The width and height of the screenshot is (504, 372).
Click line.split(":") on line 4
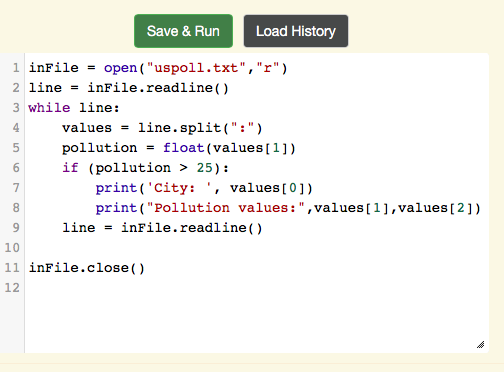click(x=200, y=128)
